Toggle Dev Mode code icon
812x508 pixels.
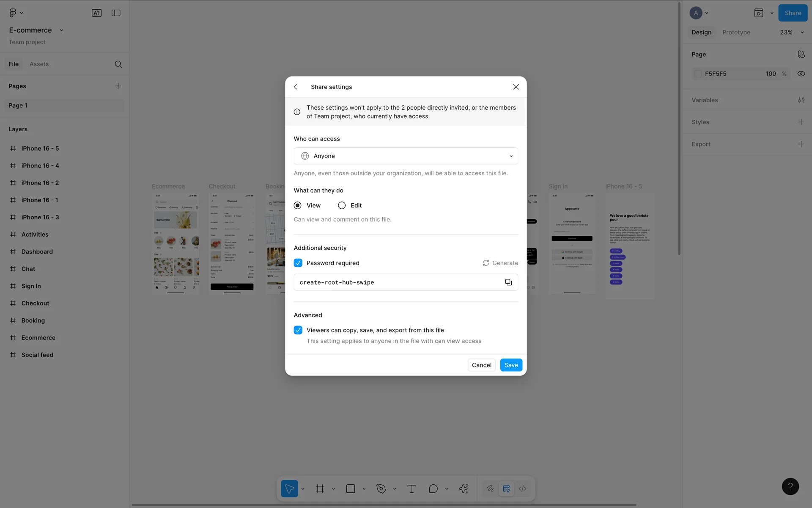click(523, 489)
